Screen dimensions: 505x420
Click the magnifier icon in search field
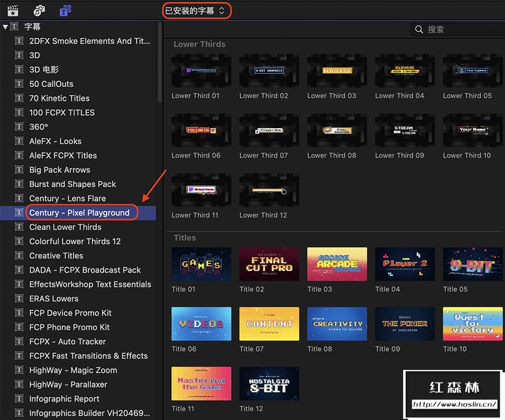[x=419, y=30]
